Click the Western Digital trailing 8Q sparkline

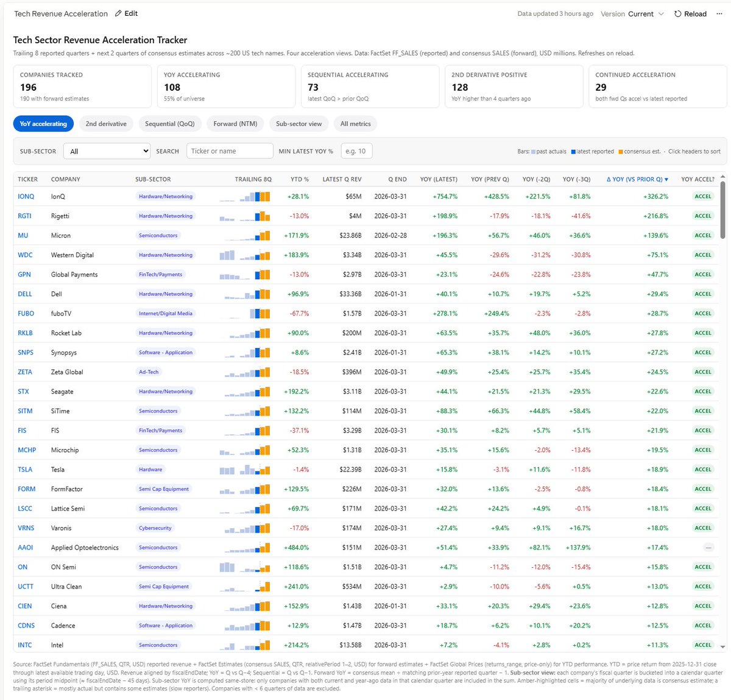coord(245,255)
